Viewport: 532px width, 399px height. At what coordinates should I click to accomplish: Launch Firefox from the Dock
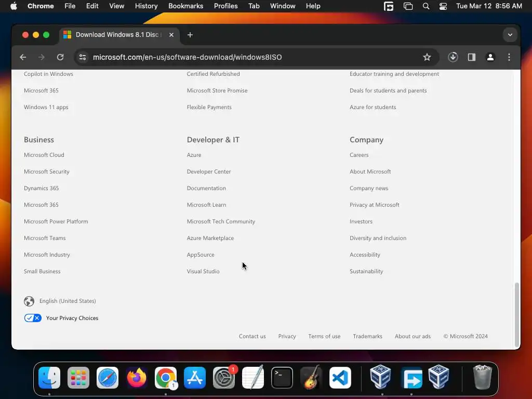click(x=137, y=377)
